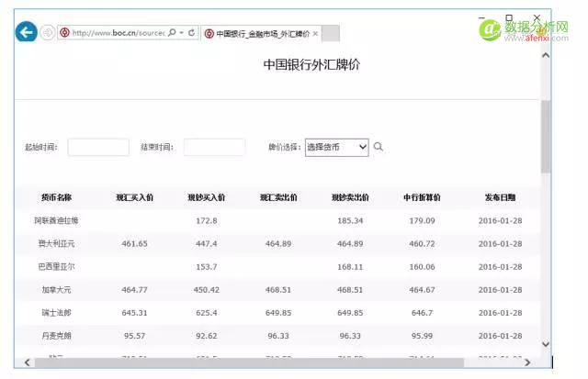Click the 153.7 value in 巴西里亚尔 row
The width and height of the screenshot is (588, 379).
(x=207, y=267)
